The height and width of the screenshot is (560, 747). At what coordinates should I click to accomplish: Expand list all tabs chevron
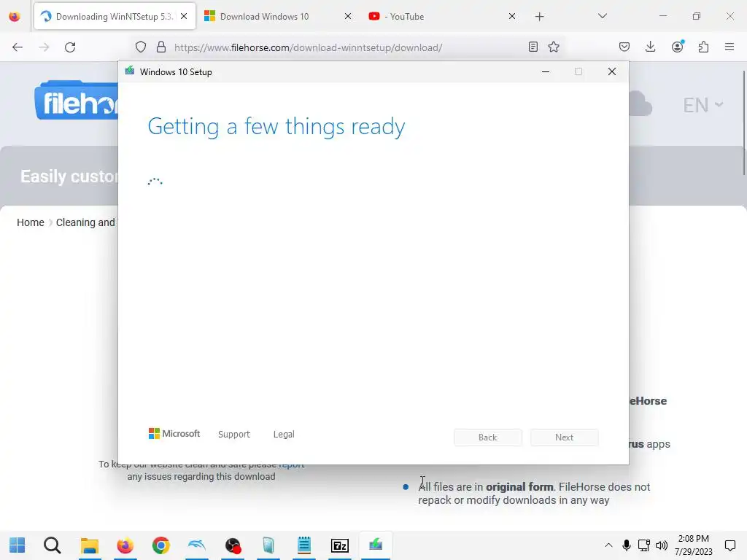pyautogui.click(x=602, y=16)
